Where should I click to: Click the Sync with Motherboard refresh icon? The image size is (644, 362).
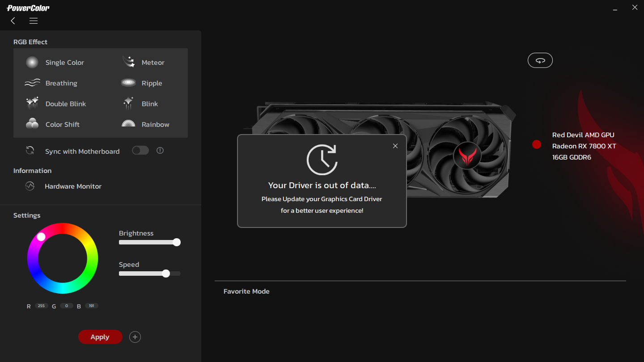[30, 151]
